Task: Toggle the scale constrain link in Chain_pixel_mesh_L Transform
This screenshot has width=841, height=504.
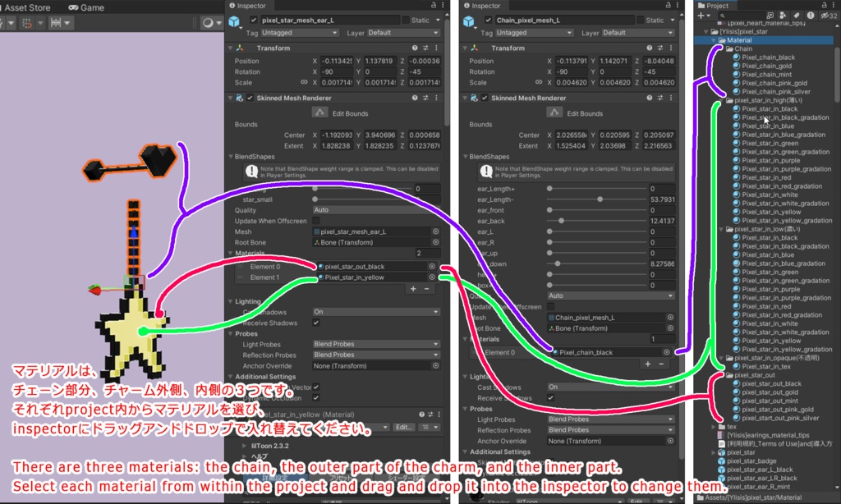Action: click(x=539, y=82)
